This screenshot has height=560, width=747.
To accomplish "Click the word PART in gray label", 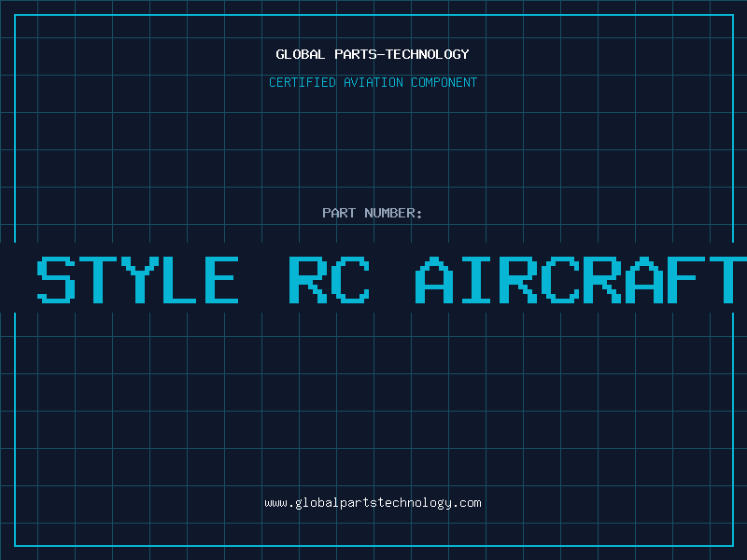I will point(339,213).
